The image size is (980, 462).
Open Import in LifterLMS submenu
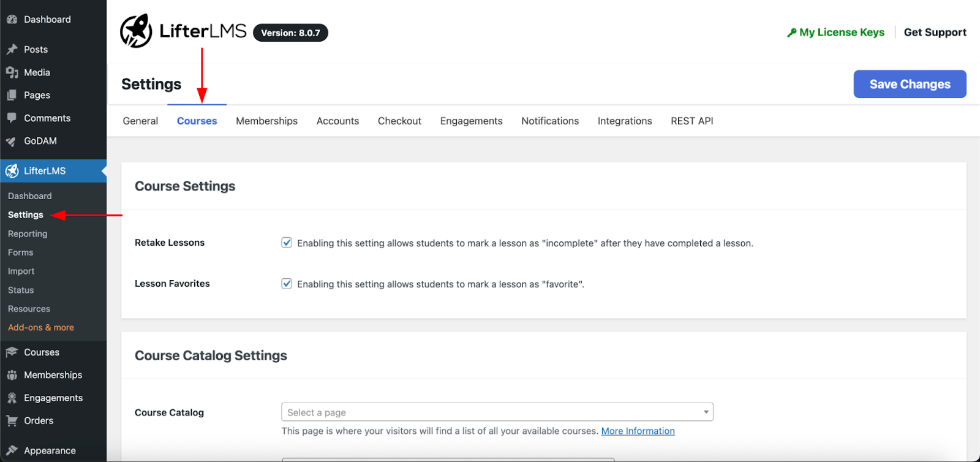tap(21, 271)
